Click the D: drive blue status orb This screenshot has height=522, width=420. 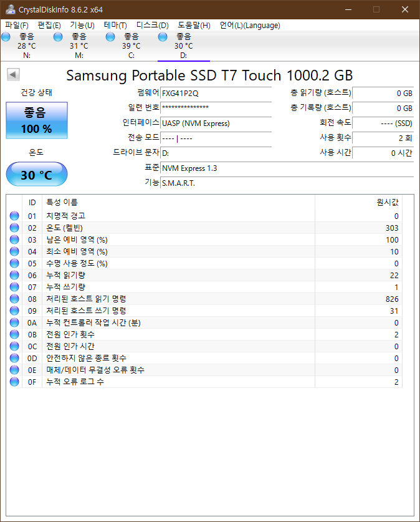coord(163,37)
